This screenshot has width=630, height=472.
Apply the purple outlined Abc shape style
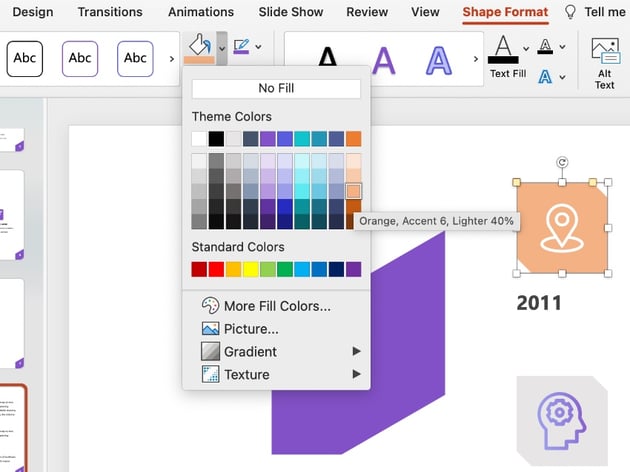pyautogui.click(x=80, y=59)
